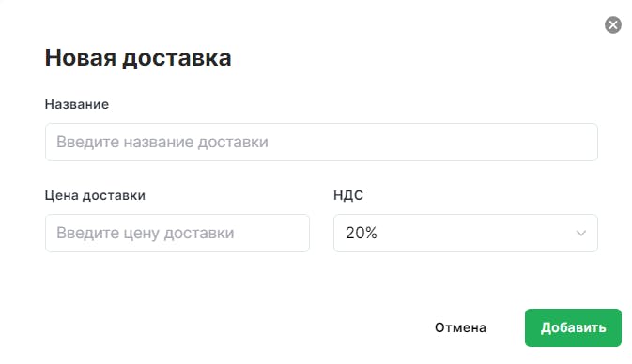The width and height of the screenshot is (632, 364).
Task: Dismiss the dialog using the gray circle cross
Action: [x=612, y=25]
